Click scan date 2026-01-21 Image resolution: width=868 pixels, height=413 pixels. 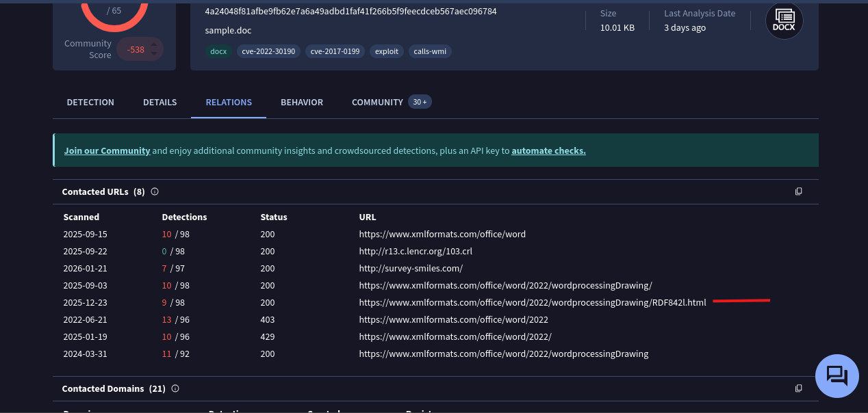pyautogui.click(x=86, y=268)
